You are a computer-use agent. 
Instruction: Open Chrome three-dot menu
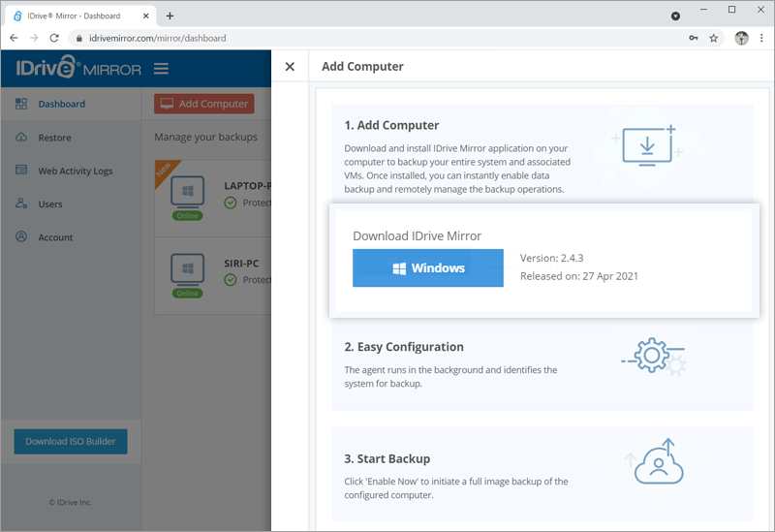pos(761,38)
